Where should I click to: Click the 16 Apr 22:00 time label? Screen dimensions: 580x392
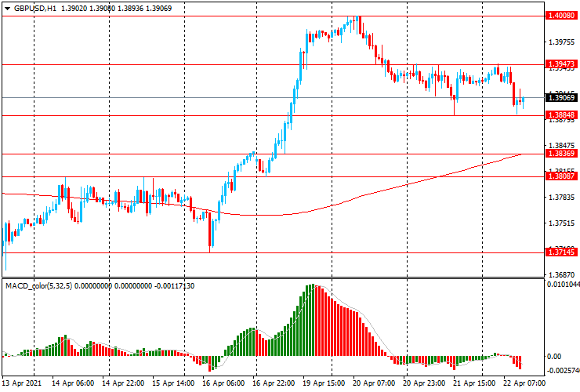(274, 383)
